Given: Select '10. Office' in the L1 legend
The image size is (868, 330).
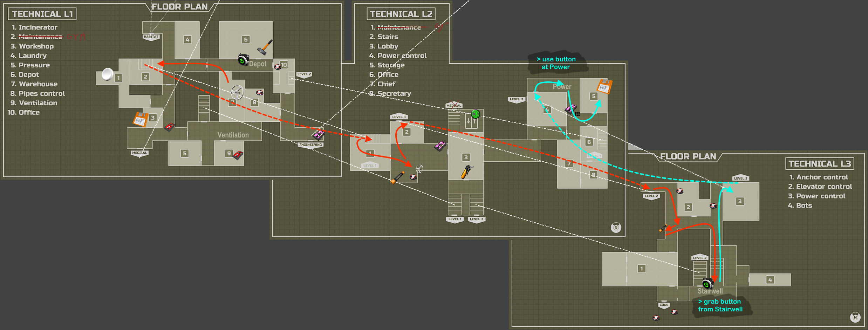Looking at the screenshot, I should point(23,113).
